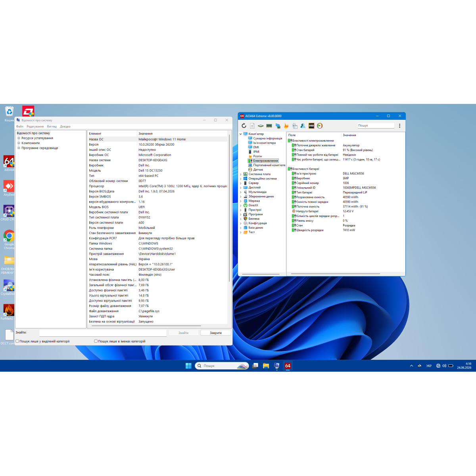The height and width of the screenshot is (476, 476).
Task: Expand the Мережа node
Action: (240, 201)
